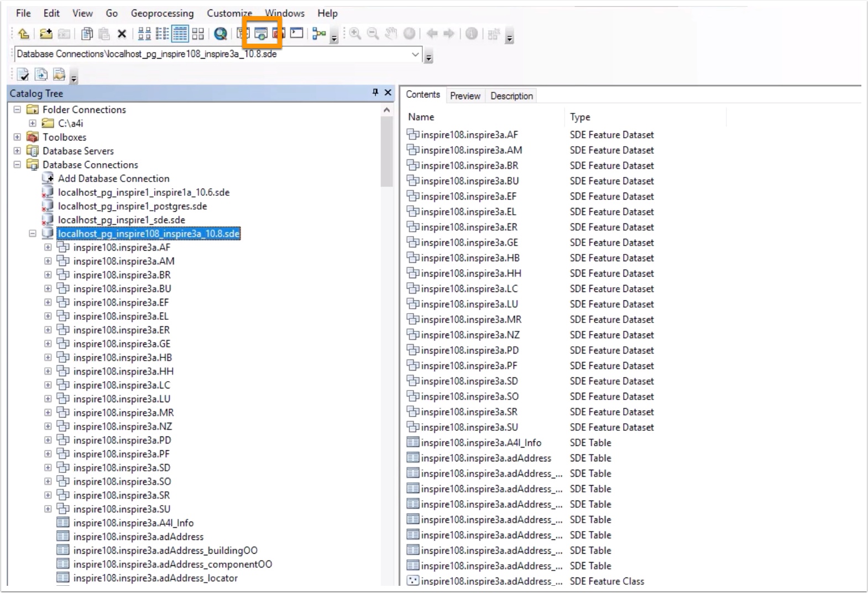The image size is (868, 593).
Task: Select inspire108.inspire3a.adAddress table in Contents list
Action: coord(486,459)
